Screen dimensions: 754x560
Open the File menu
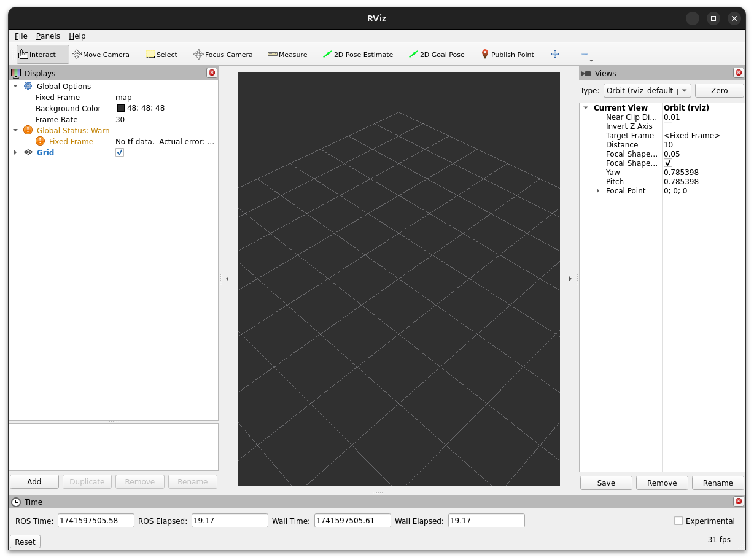coord(21,36)
